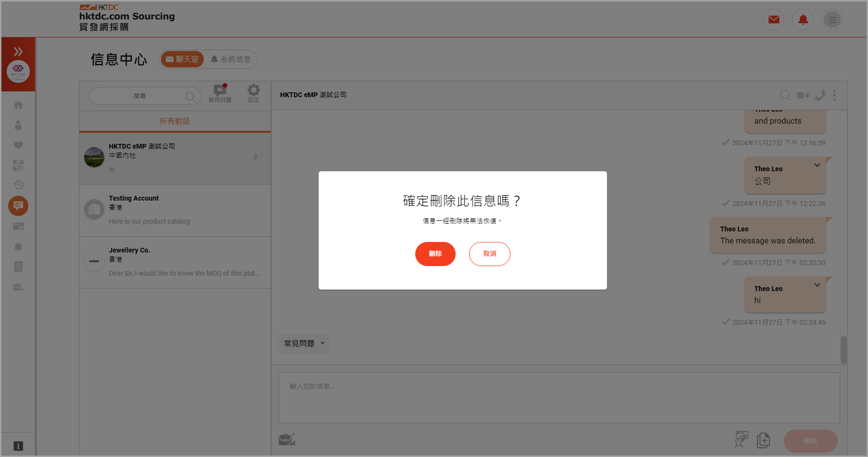Open the list document icon in sidebar
The height and width of the screenshot is (457, 868).
click(18, 267)
